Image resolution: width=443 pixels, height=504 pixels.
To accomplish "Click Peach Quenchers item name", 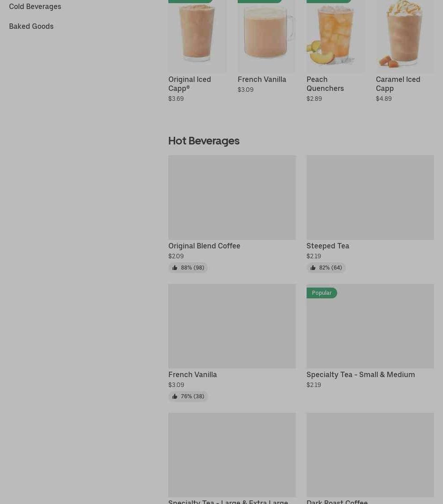I will tap(325, 84).
